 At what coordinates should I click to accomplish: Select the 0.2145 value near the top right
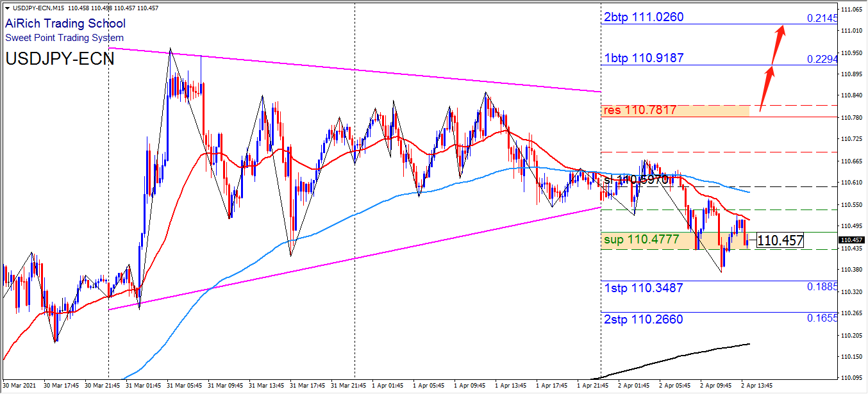pos(822,19)
